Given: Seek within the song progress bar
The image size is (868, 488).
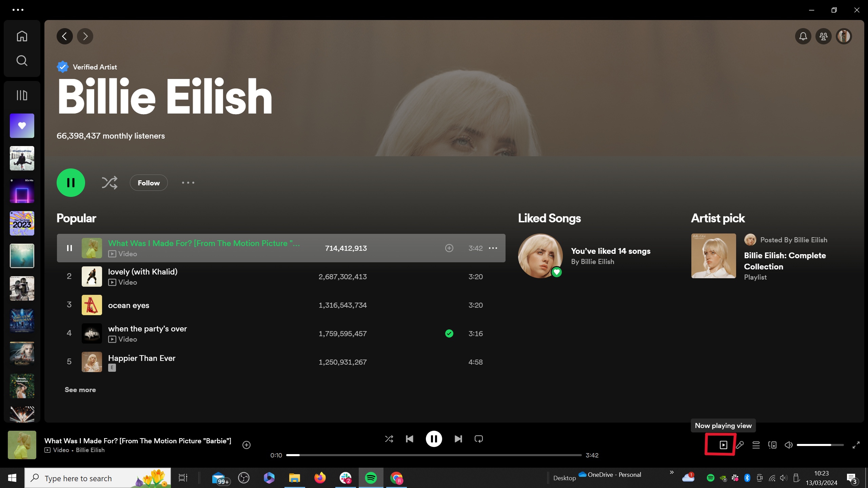Looking at the screenshot, I should (434, 455).
